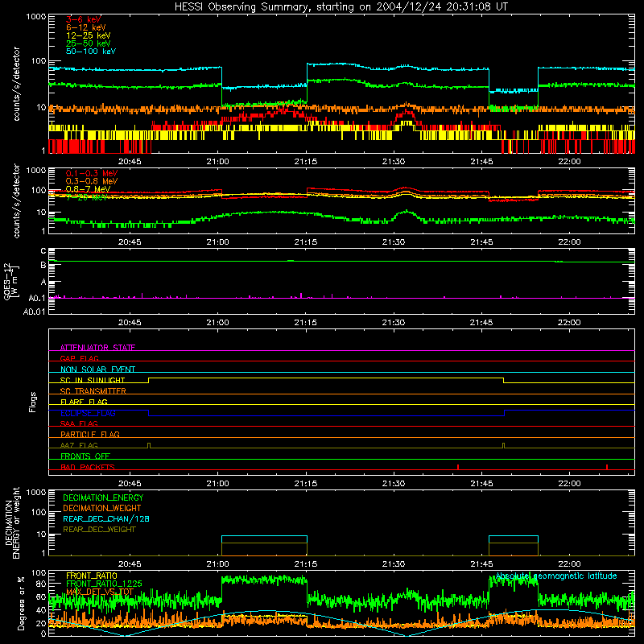
Task: Click the 21:15 time label under MeV panel
Action: 306,242
